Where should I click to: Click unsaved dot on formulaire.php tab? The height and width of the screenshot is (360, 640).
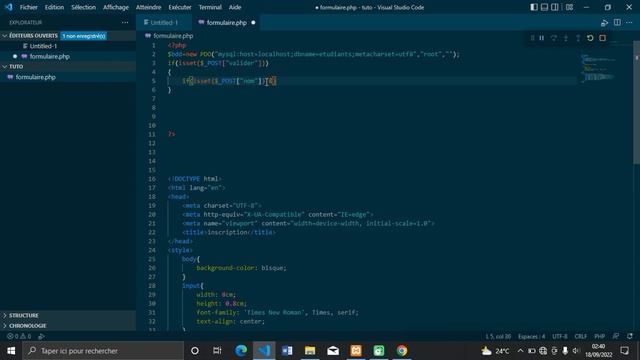[253, 22]
